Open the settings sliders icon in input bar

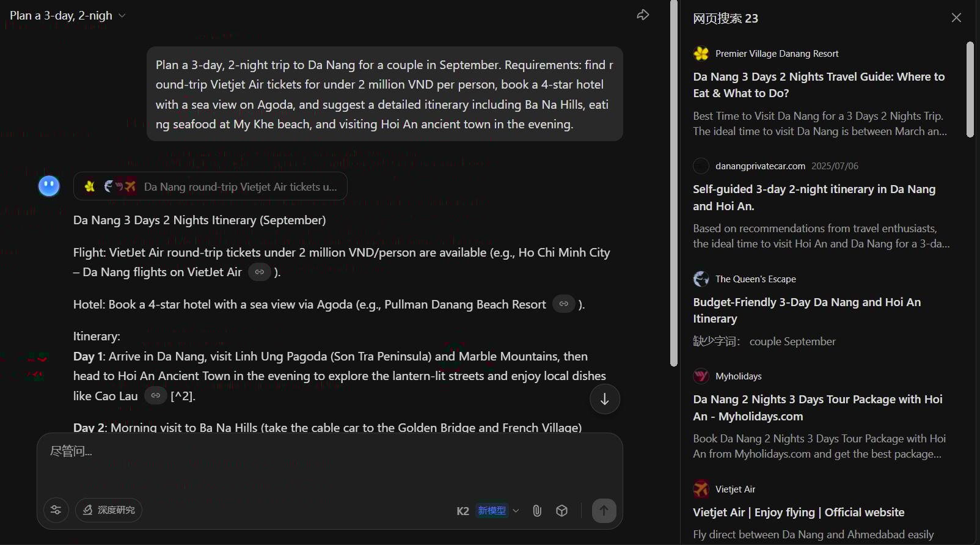56,510
